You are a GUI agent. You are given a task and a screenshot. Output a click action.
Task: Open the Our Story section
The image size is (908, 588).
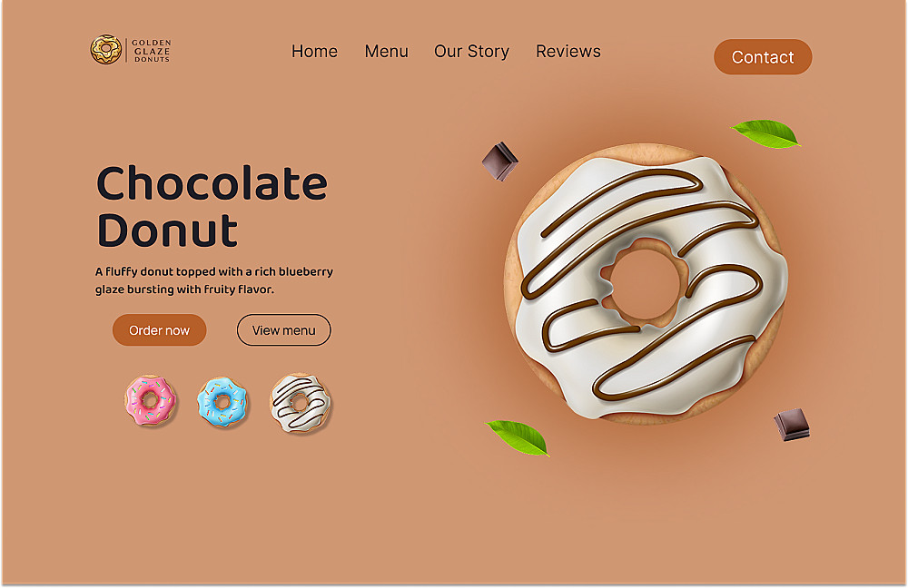471,52
